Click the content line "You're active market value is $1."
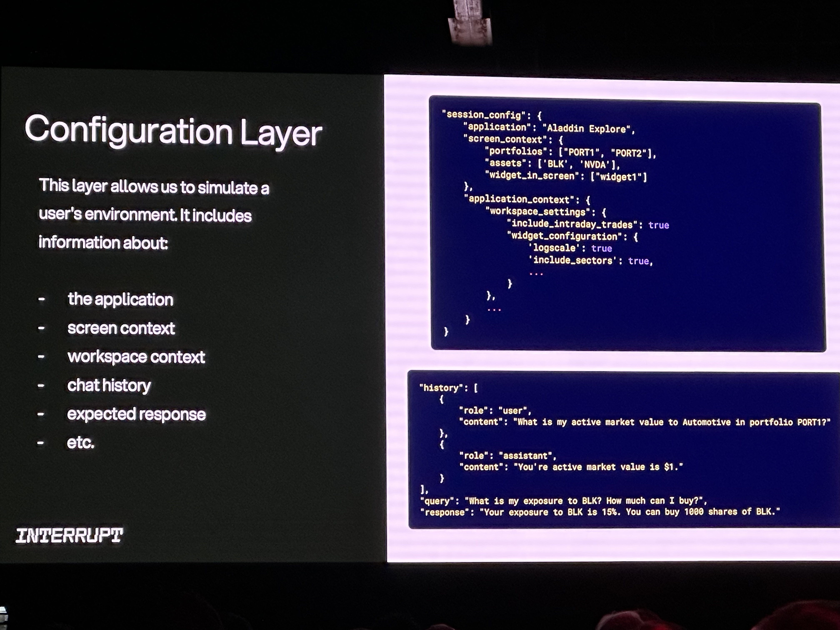Screen dimensions: 840x630 click(x=571, y=467)
